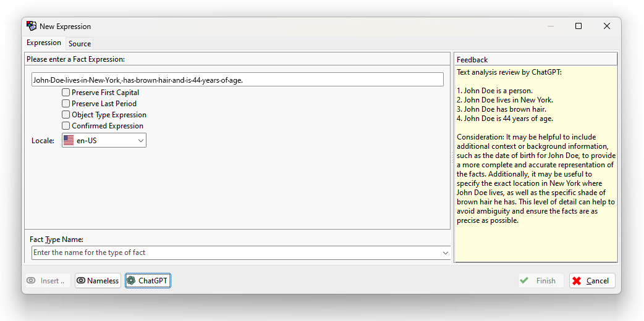The width and height of the screenshot is (644, 321).
Task: Click the Feedback panel header
Action: point(535,60)
